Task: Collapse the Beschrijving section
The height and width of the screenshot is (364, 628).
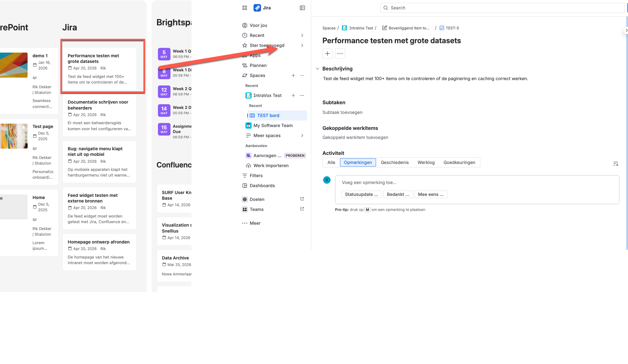Action: [x=317, y=69]
